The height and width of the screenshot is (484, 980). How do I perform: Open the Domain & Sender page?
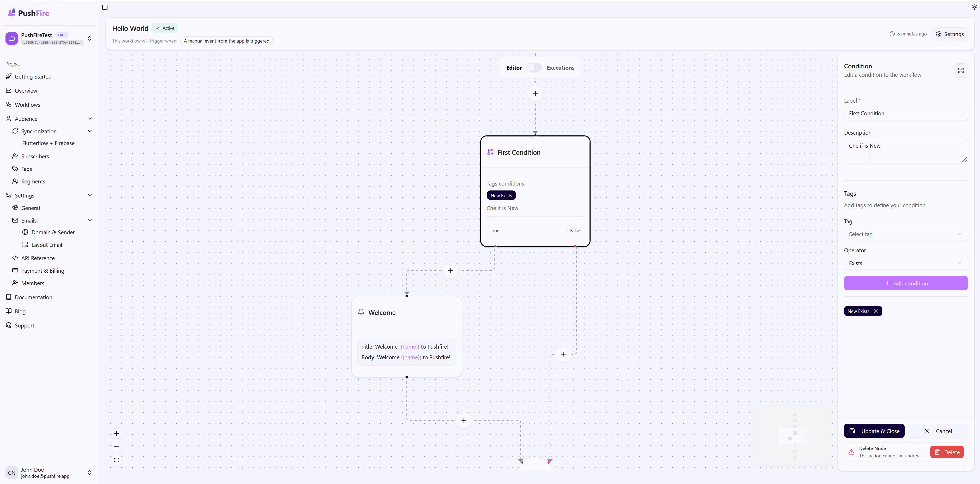tap(53, 232)
